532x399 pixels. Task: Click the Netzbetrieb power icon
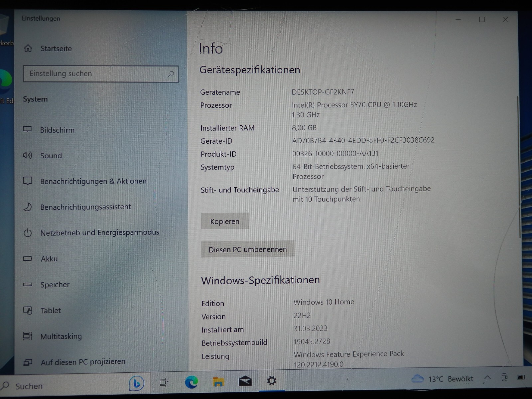[x=28, y=233]
